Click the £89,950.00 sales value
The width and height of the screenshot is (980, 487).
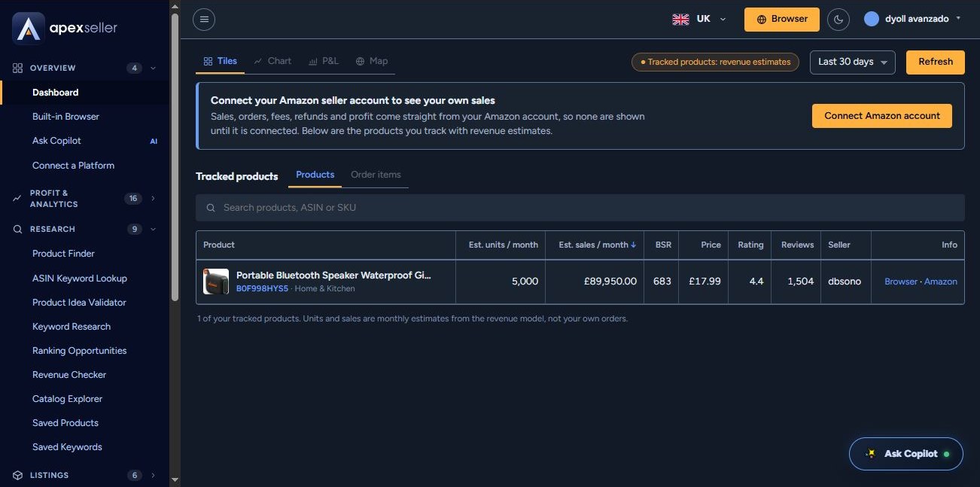610,282
